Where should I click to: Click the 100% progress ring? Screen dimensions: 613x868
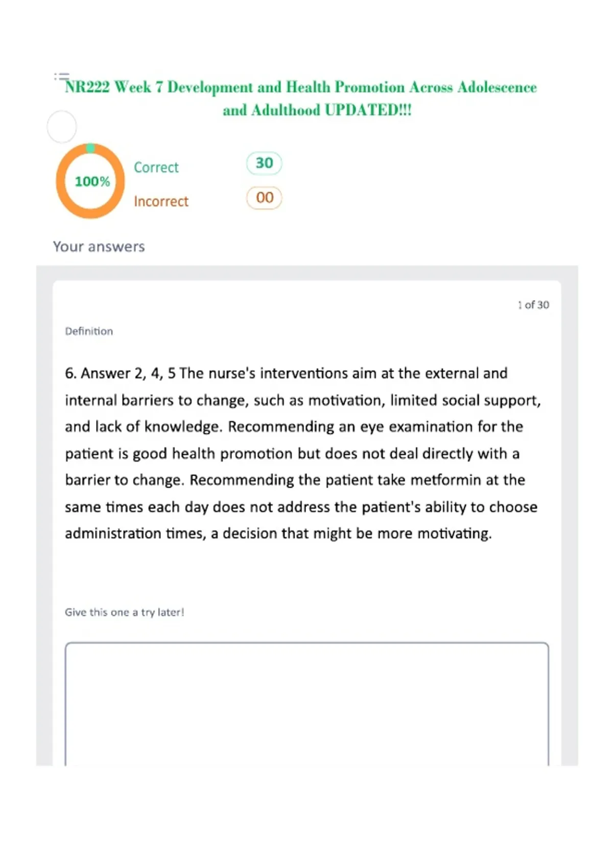click(90, 181)
